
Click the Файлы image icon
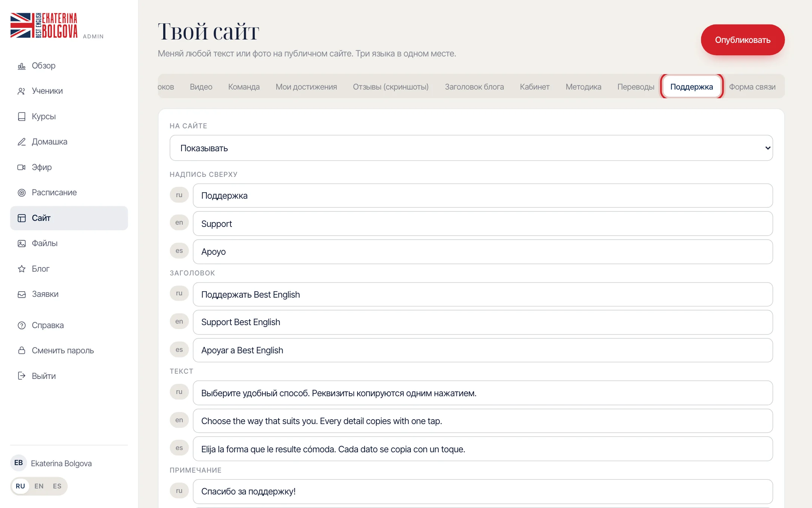(21, 243)
